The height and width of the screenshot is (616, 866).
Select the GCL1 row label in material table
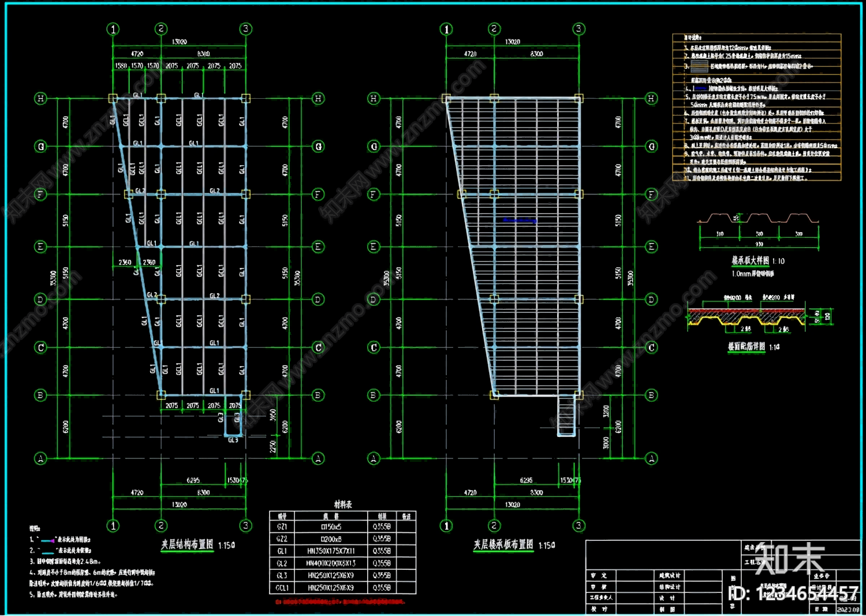[x=282, y=588]
